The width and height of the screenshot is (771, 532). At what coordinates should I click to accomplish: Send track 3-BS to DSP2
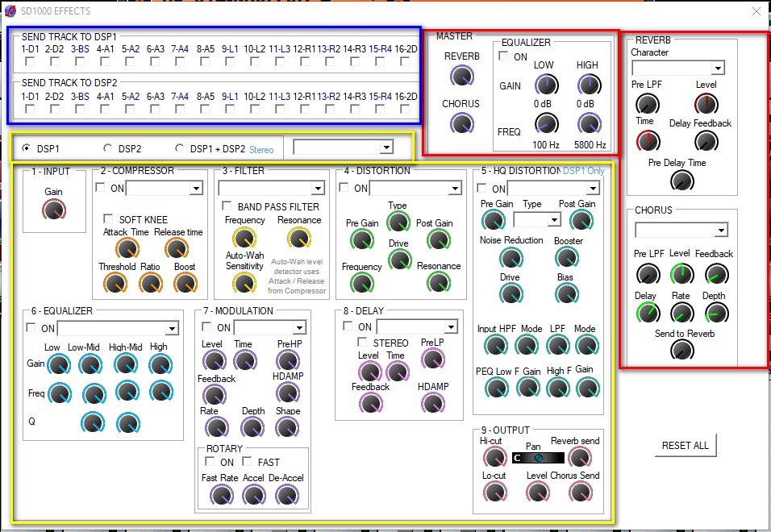click(x=80, y=109)
